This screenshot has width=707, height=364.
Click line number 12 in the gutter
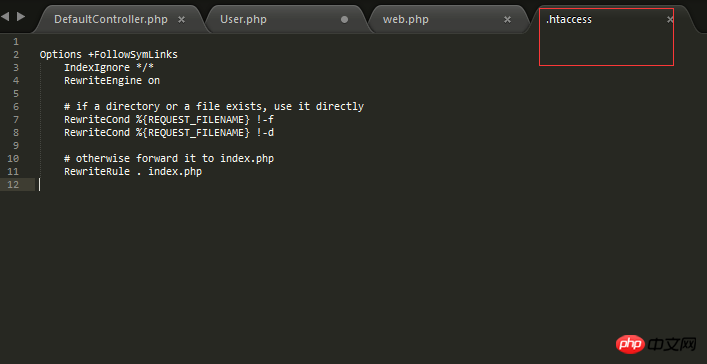[14, 184]
